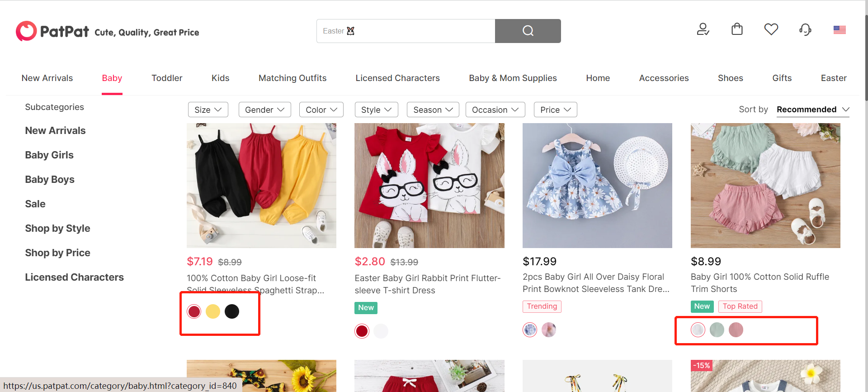Open the user account icon
This screenshot has height=392, width=868.
[x=703, y=30]
